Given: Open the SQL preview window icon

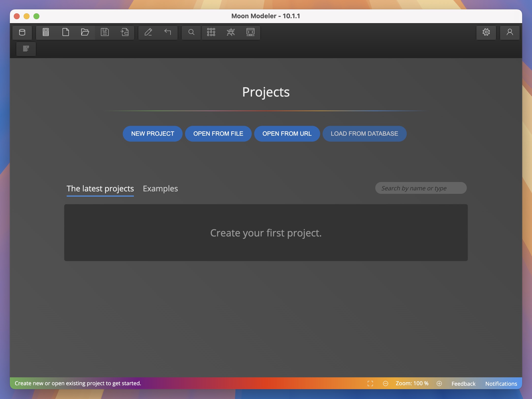Looking at the screenshot, I should tap(250, 32).
